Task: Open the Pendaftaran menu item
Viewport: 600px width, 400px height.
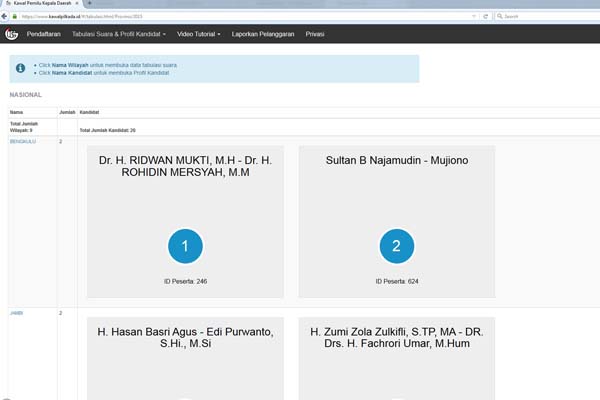Action: pyautogui.click(x=44, y=34)
